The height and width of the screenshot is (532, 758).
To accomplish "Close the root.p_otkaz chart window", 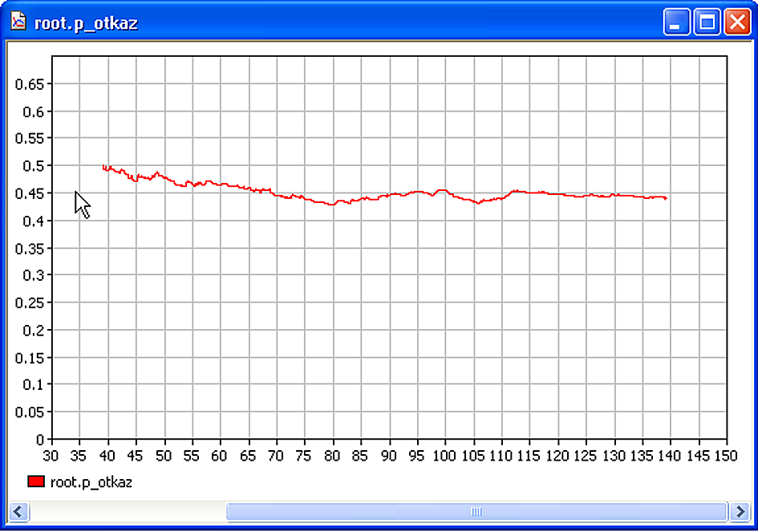I will point(737,22).
